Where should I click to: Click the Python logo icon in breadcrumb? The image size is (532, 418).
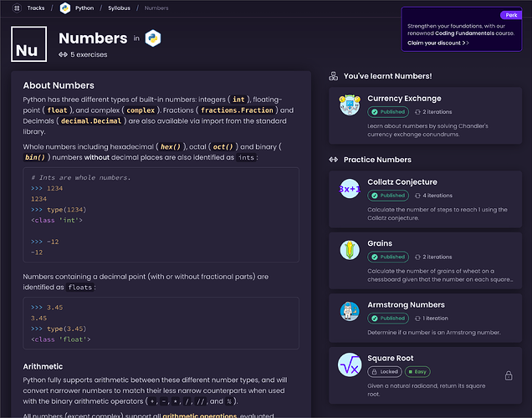(64, 8)
